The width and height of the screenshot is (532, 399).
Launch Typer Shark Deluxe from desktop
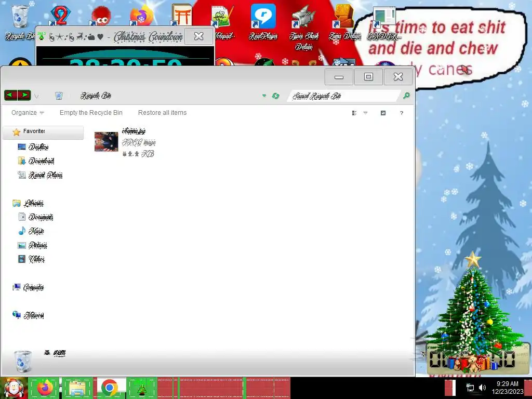coord(303,26)
